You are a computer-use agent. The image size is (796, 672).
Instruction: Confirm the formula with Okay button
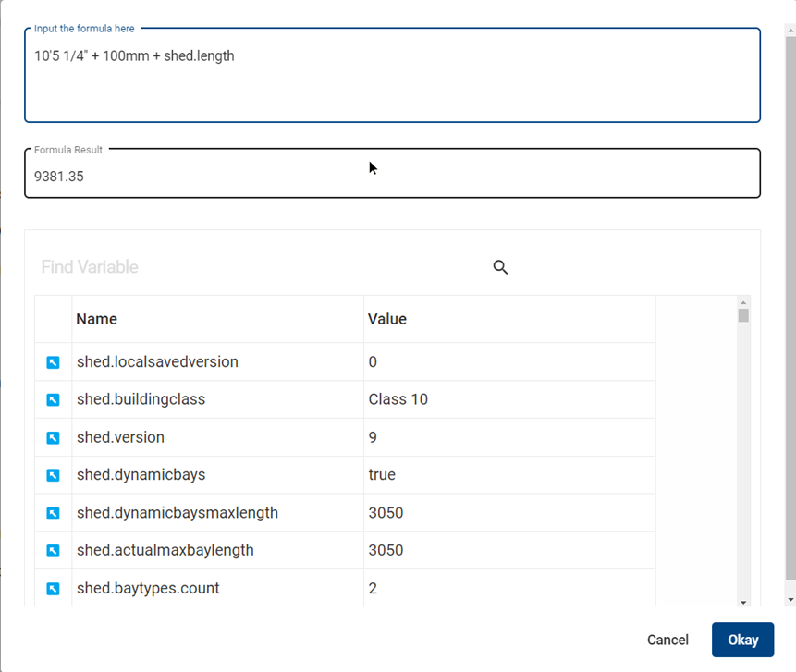(x=742, y=640)
